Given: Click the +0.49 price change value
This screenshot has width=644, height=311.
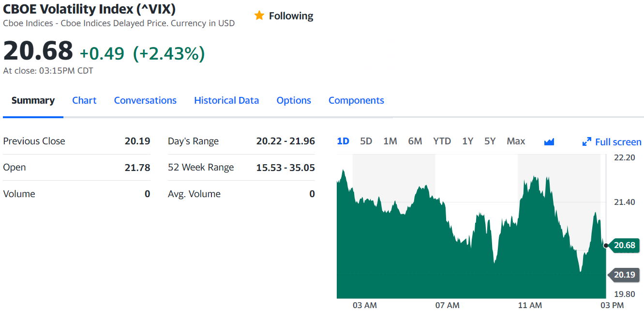Looking at the screenshot, I should [102, 54].
